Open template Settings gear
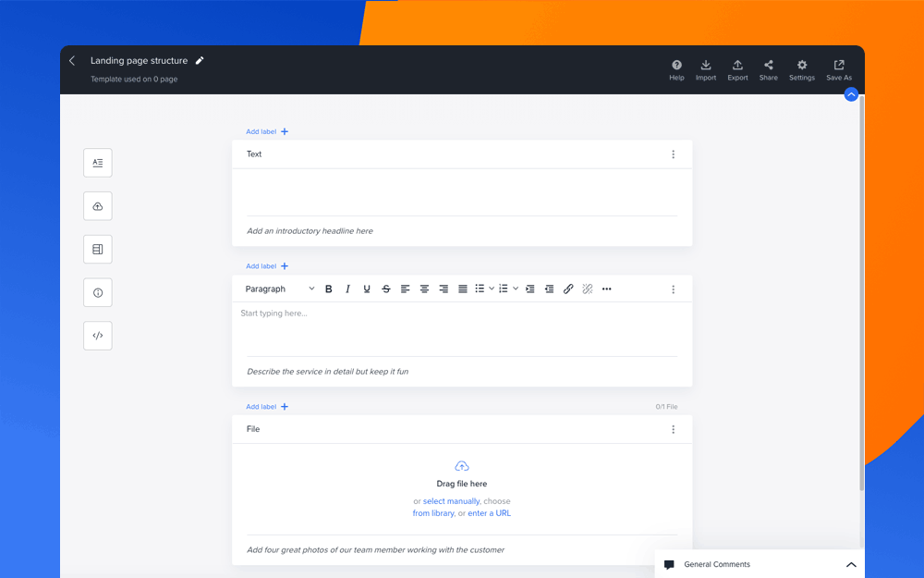924x578 pixels. 802,69
